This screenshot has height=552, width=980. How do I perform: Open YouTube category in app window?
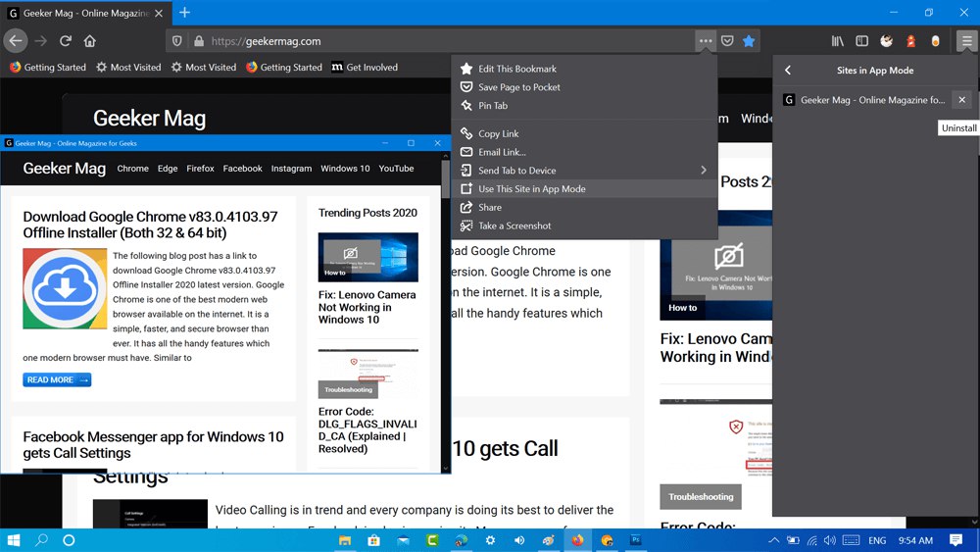pos(396,169)
